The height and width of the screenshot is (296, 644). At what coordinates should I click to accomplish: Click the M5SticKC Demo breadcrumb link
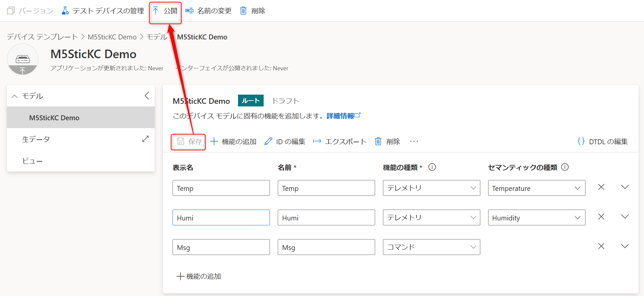(112, 37)
